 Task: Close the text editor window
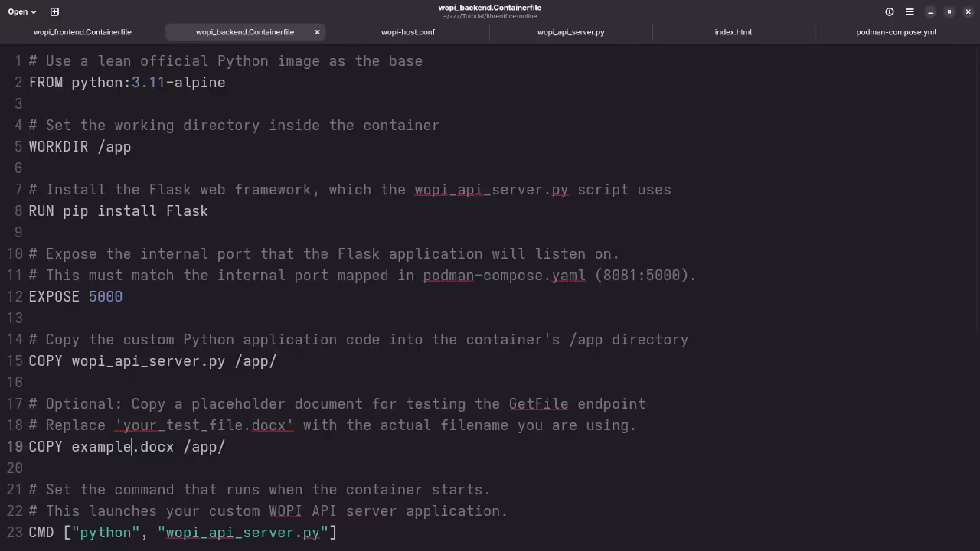(968, 11)
